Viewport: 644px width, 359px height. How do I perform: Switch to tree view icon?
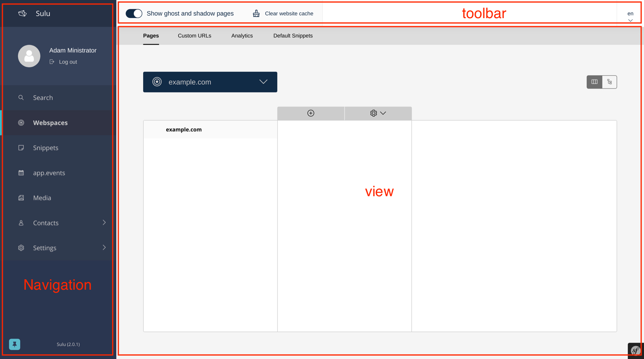tap(609, 82)
